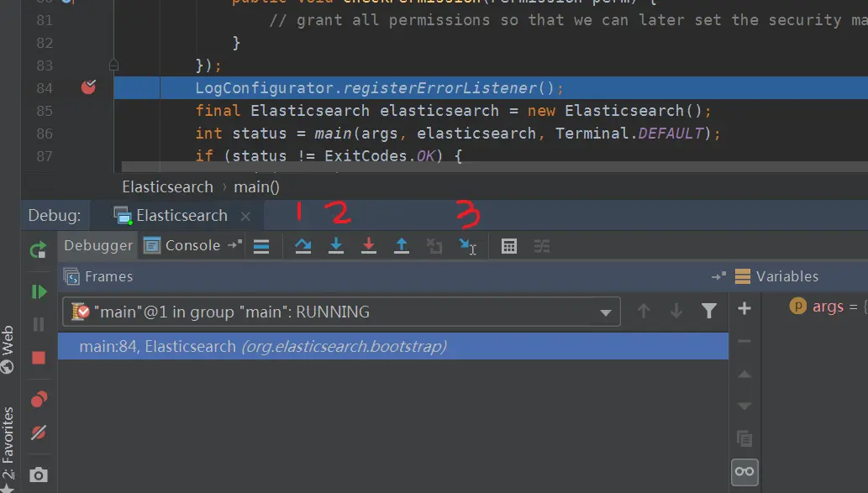Add a new watch with plus icon
Screen dimensions: 868x493
point(744,308)
